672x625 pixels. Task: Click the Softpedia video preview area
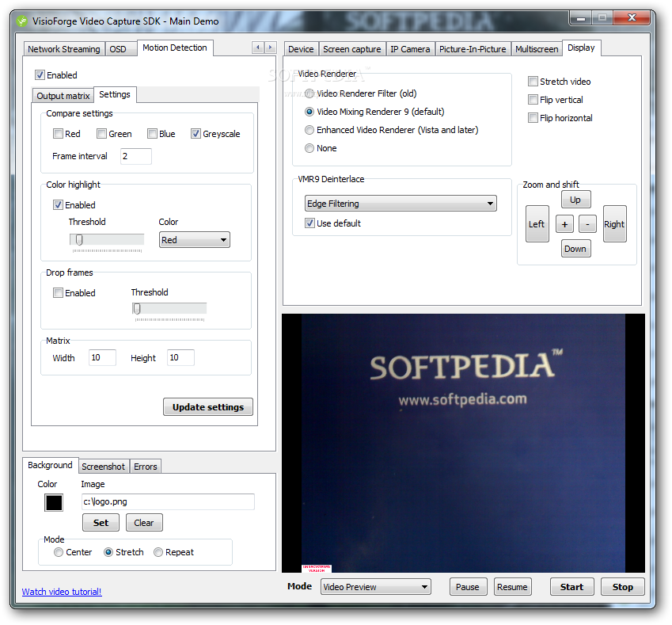pyautogui.click(x=463, y=443)
